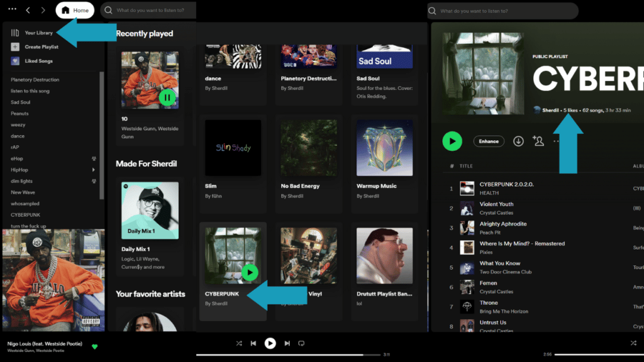This screenshot has width=644, height=362.
Task: Open the dim lights playlist
Action: (x=21, y=181)
